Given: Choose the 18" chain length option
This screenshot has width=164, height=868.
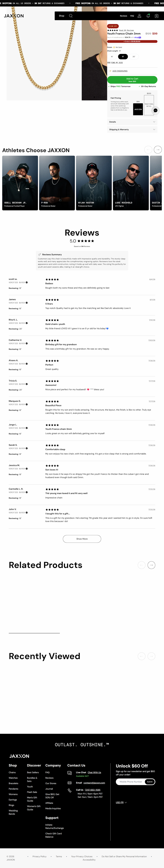Looking at the screenshot, I should click(123, 57).
